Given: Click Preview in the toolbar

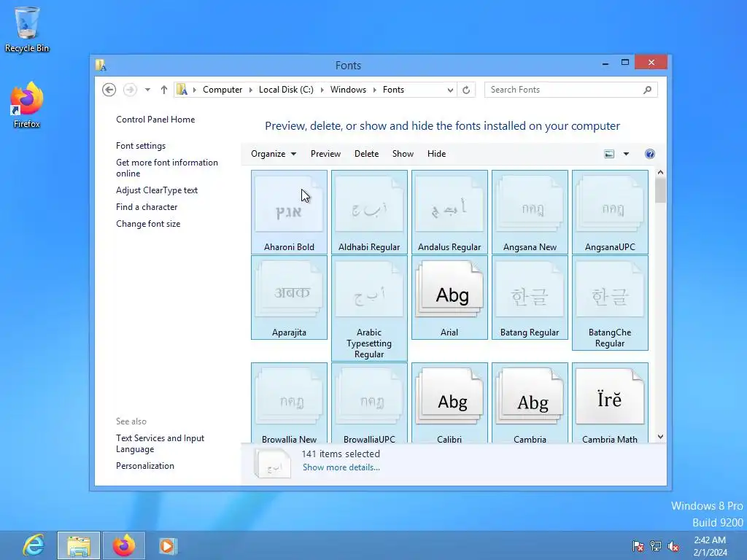Looking at the screenshot, I should [x=325, y=154].
